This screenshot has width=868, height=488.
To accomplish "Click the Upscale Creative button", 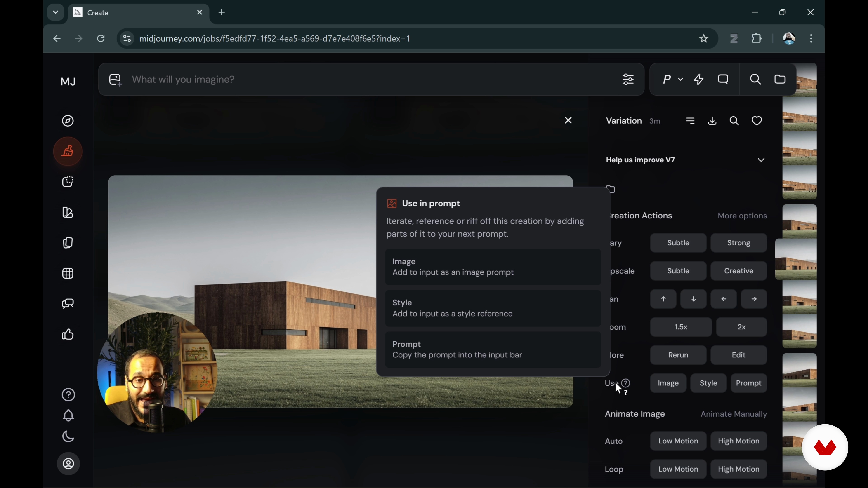I will [x=739, y=271].
